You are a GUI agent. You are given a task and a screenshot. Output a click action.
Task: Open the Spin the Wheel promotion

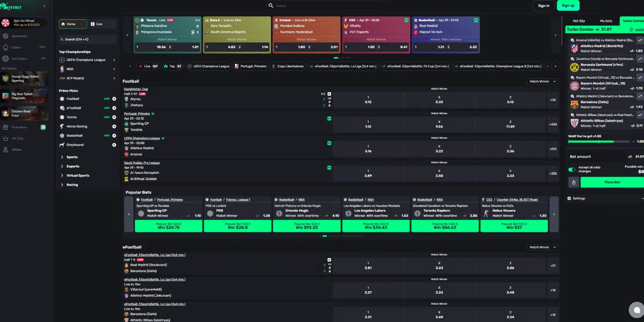click(x=24, y=23)
